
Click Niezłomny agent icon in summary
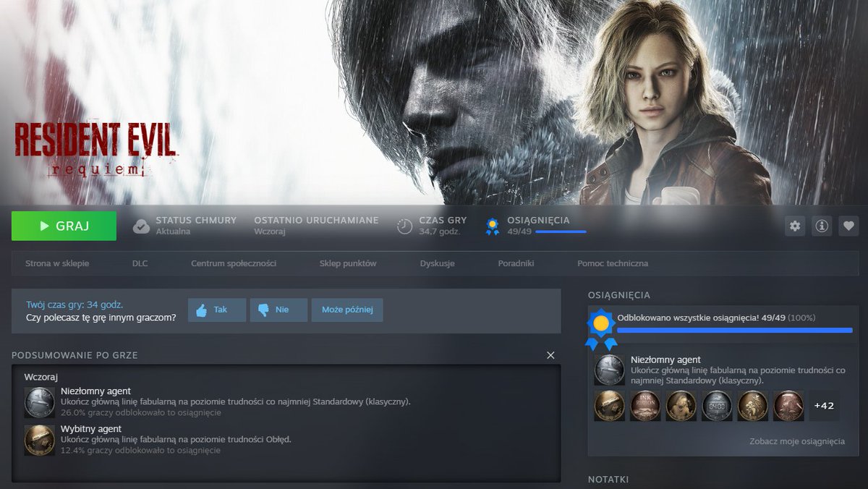(39, 402)
